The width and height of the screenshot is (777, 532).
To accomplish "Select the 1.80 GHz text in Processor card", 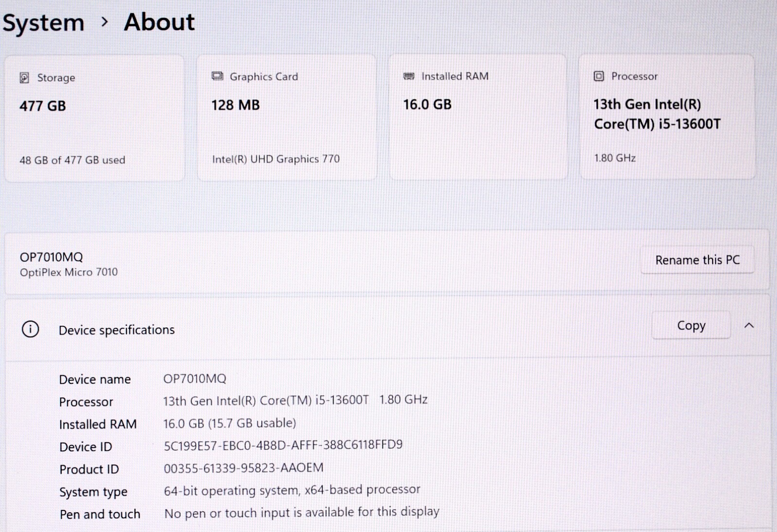I will [615, 158].
